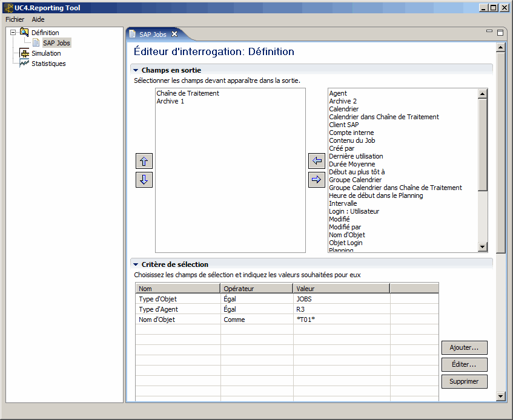Select Définition in the tree
513x420 pixels.
tap(45, 33)
